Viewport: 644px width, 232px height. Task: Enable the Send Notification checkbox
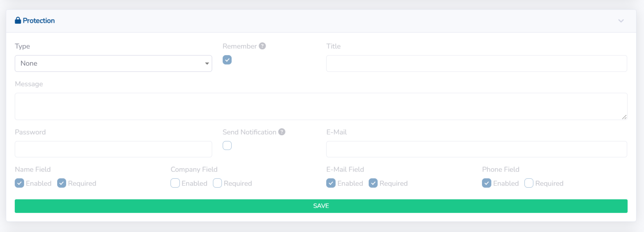pos(227,145)
